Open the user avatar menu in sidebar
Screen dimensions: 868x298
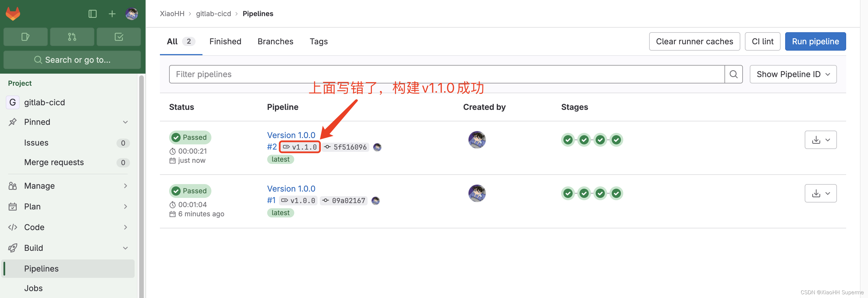131,14
